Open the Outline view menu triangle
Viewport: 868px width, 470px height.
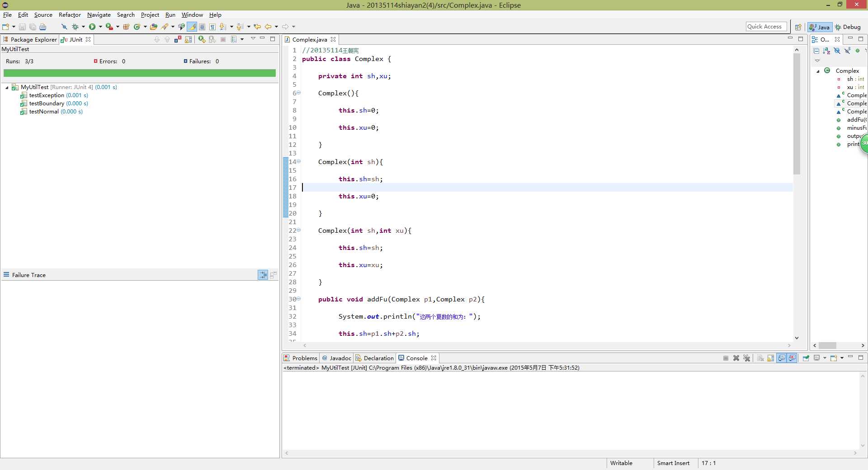(817, 61)
